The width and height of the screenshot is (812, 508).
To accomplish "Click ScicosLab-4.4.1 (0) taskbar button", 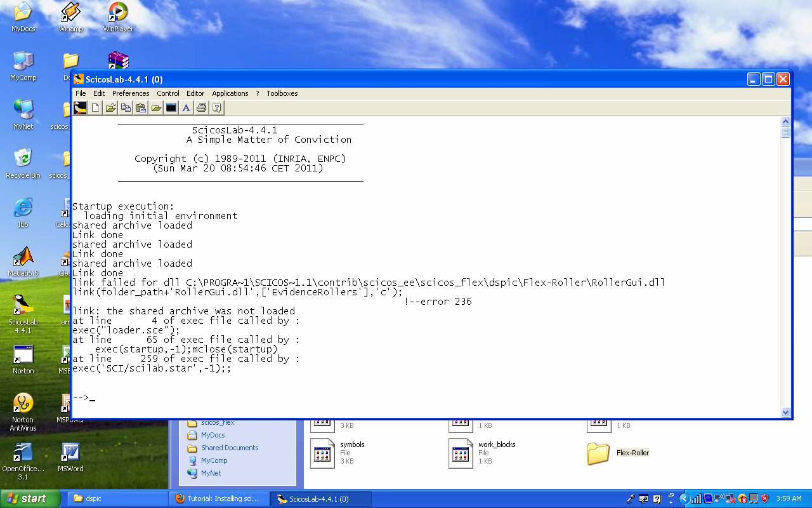I will point(320,498).
